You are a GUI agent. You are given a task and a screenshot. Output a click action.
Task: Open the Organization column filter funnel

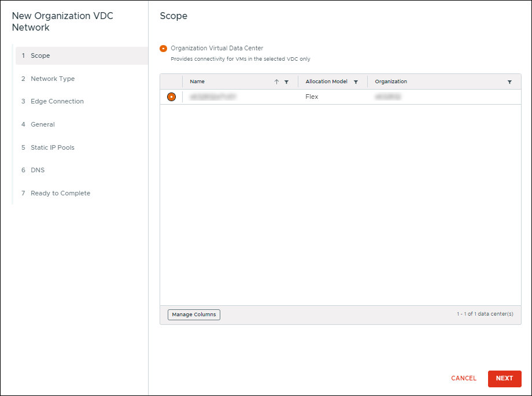510,82
